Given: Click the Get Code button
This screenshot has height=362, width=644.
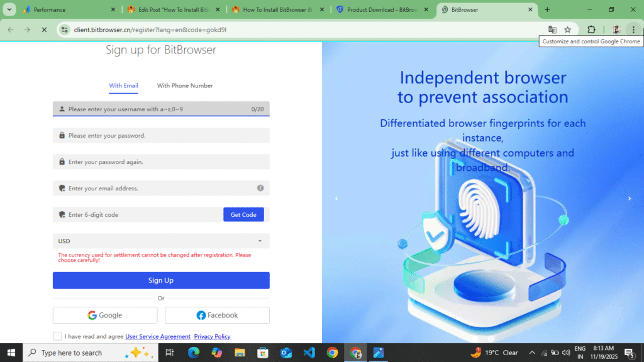Looking at the screenshot, I should 243,214.
